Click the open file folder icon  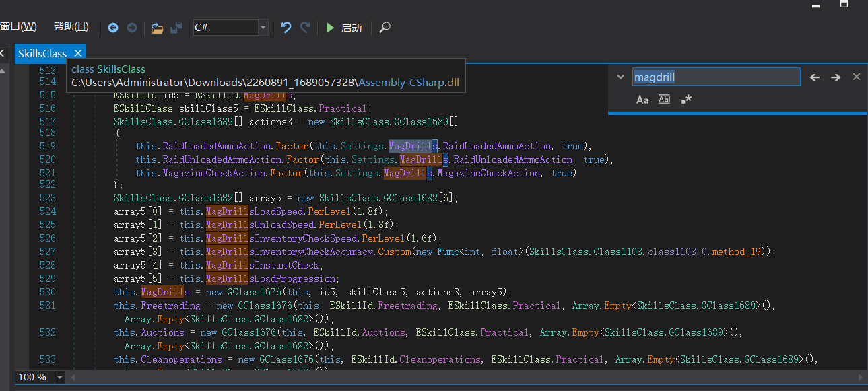pyautogui.click(x=157, y=28)
